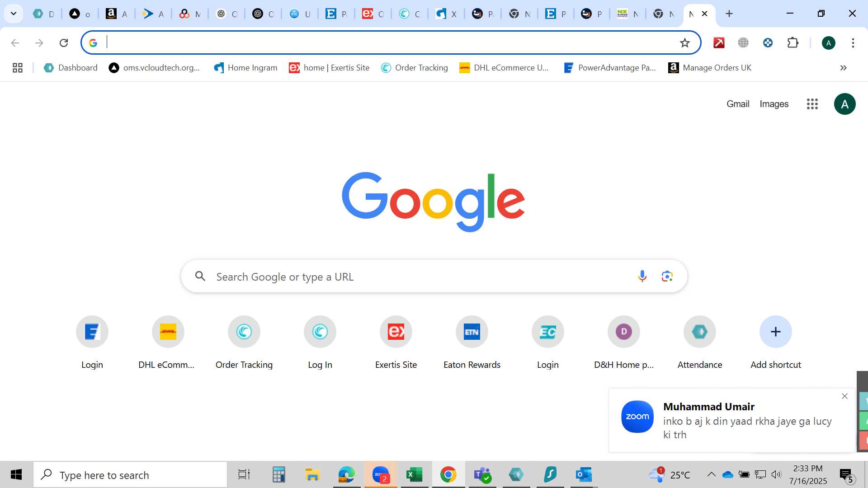Go back to previous page

tap(15, 43)
